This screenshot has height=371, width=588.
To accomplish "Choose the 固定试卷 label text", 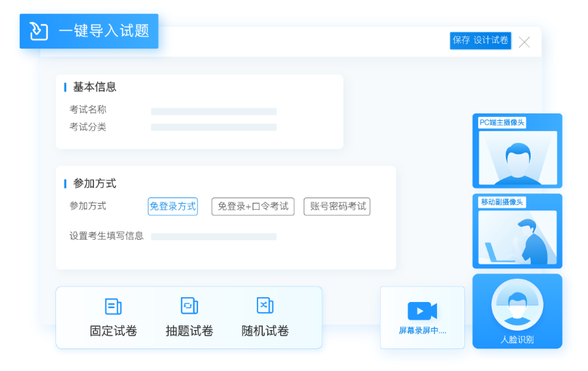I will click(x=113, y=331).
